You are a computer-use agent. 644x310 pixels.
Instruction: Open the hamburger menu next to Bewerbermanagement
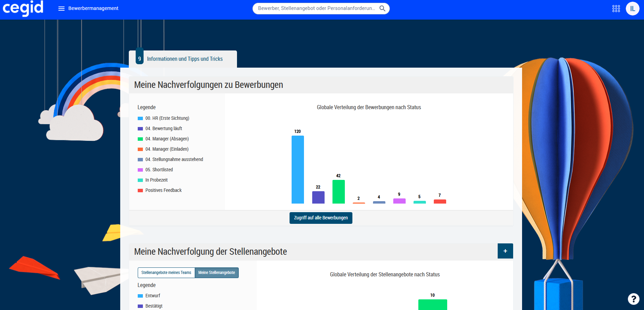click(x=61, y=9)
